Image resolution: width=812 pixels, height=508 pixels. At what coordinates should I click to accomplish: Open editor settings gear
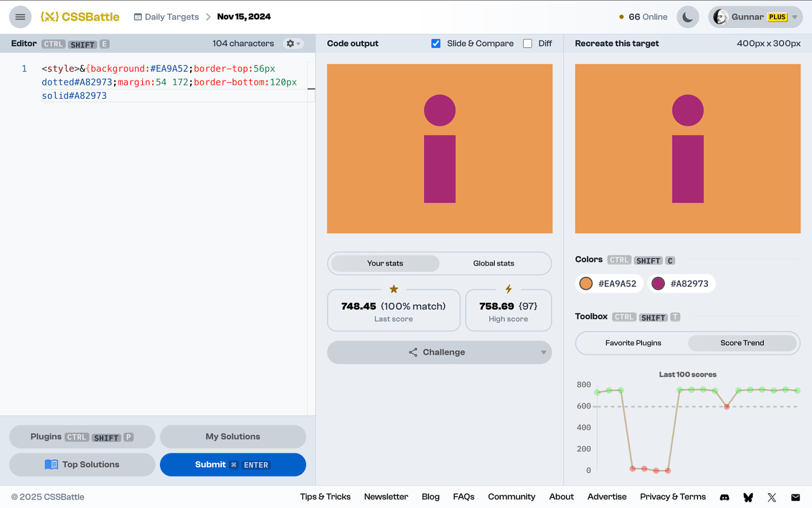click(x=290, y=44)
